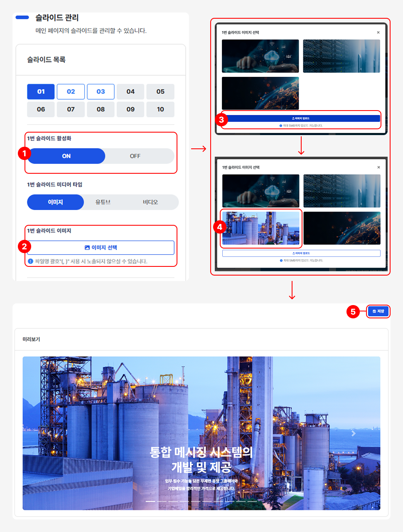403x532 pixels.
Task: Open slide 02 in slide list
Action: point(71,92)
